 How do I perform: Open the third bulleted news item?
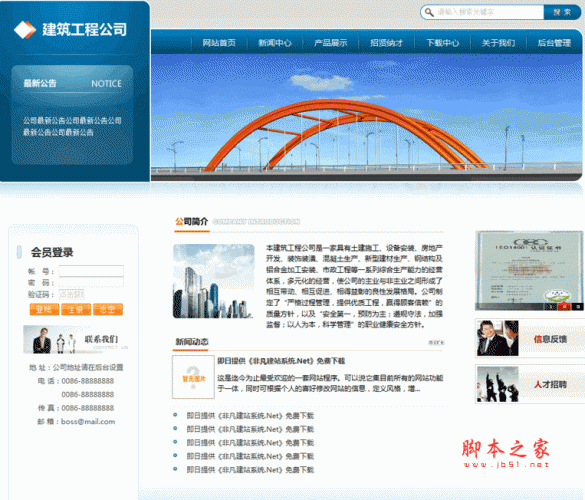[x=250, y=443]
